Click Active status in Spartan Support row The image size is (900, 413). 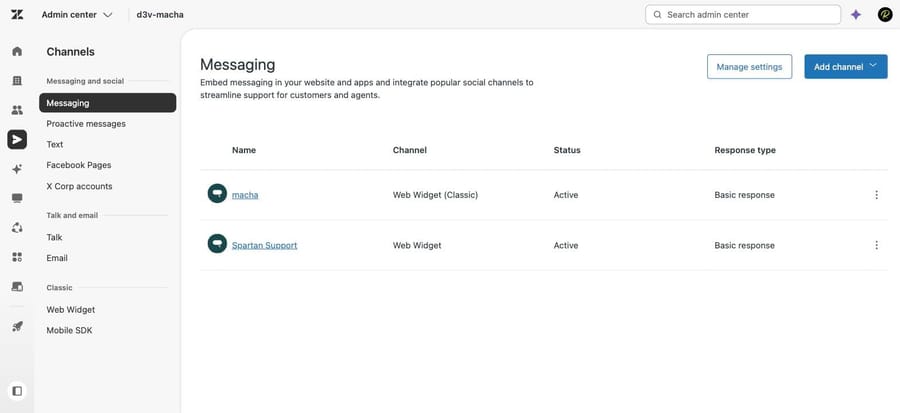(x=566, y=246)
